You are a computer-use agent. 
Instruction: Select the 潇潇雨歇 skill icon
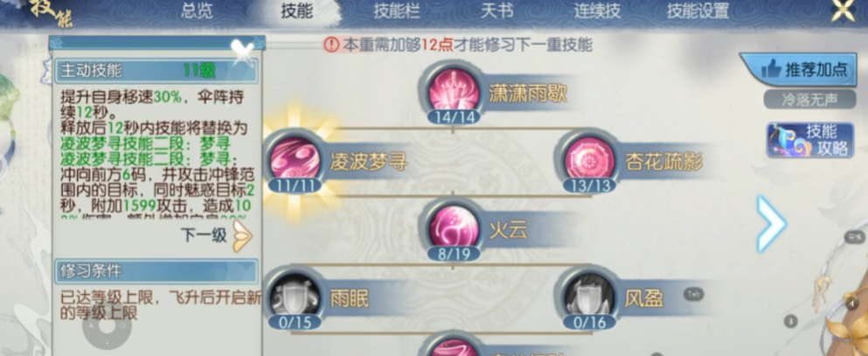[454, 91]
